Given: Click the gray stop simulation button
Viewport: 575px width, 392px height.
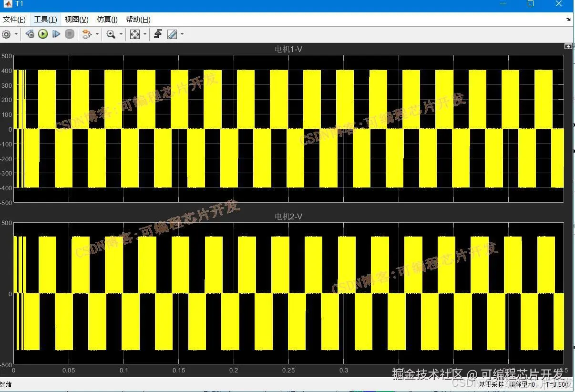Looking at the screenshot, I should click(70, 34).
